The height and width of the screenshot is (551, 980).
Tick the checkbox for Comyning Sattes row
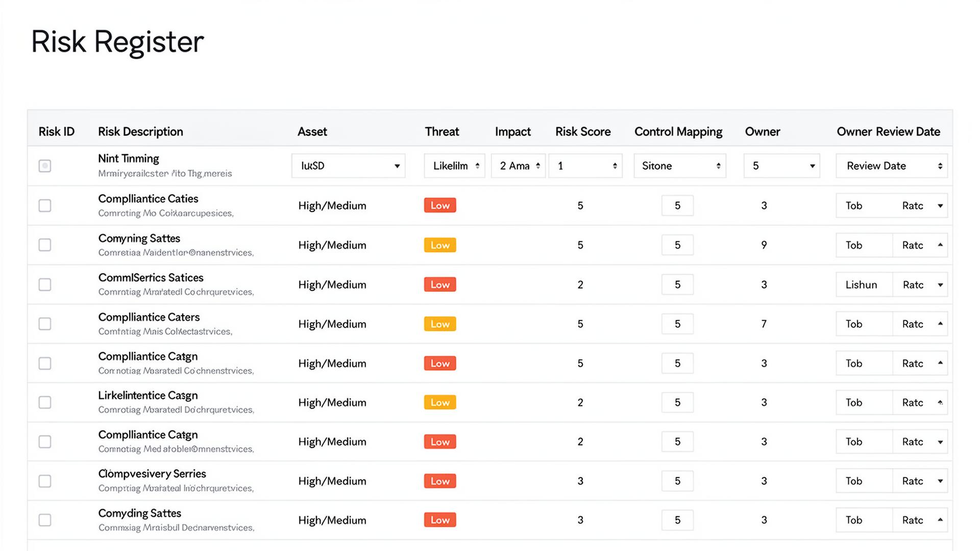coord(45,245)
